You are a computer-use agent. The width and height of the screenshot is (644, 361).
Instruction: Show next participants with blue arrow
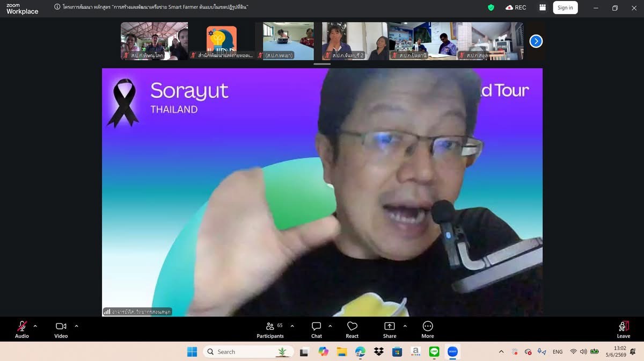pos(536,41)
